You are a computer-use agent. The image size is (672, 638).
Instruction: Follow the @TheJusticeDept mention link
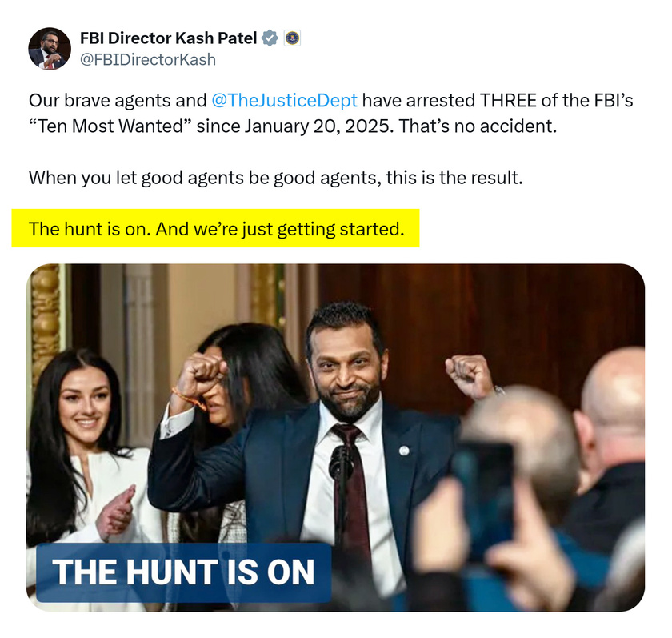pos(284,101)
